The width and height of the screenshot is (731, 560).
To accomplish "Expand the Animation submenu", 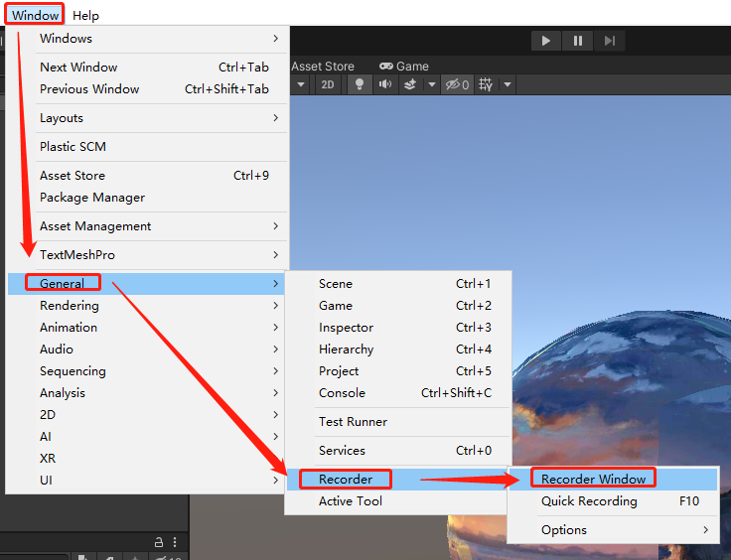I will tap(147, 328).
